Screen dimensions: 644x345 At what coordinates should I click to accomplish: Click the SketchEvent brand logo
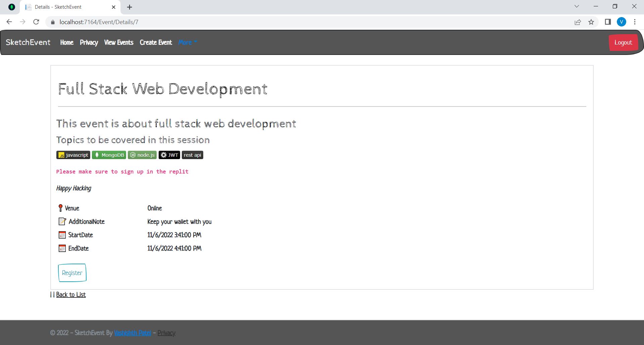click(x=28, y=42)
